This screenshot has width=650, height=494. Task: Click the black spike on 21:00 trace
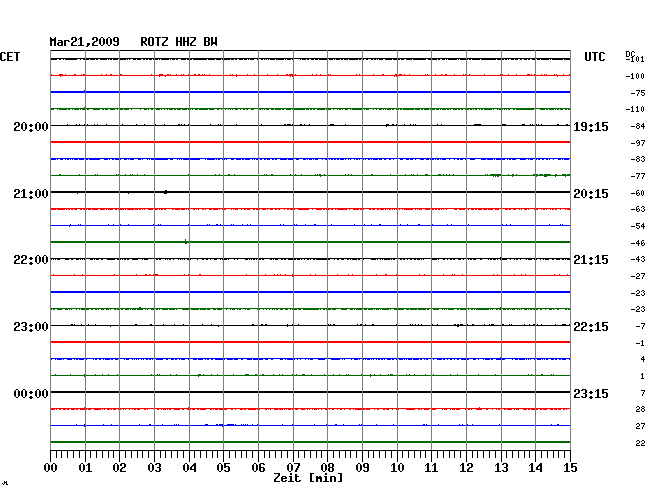(x=165, y=192)
